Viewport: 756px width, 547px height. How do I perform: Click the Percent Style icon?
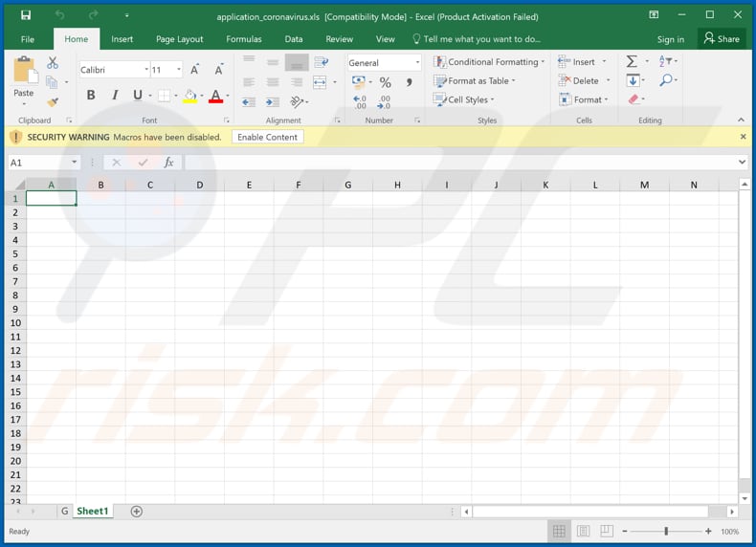[385, 82]
